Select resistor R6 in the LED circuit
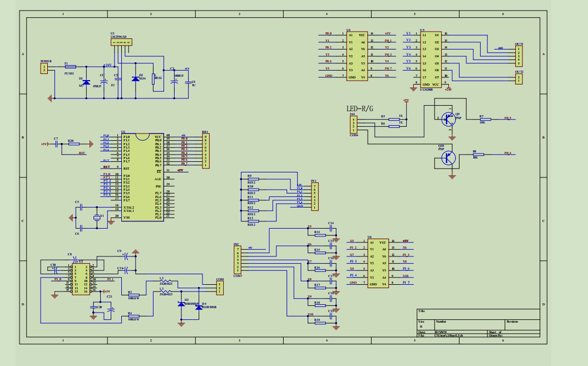588x366 pixels. coord(394,126)
